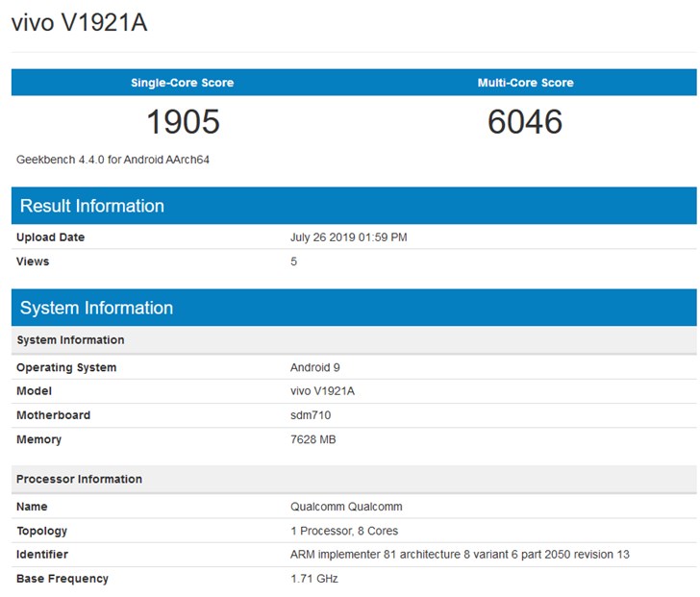The image size is (700, 597).
Task: Select the upload date July 26 2019 value
Action: pyautogui.click(x=348, y=237)
